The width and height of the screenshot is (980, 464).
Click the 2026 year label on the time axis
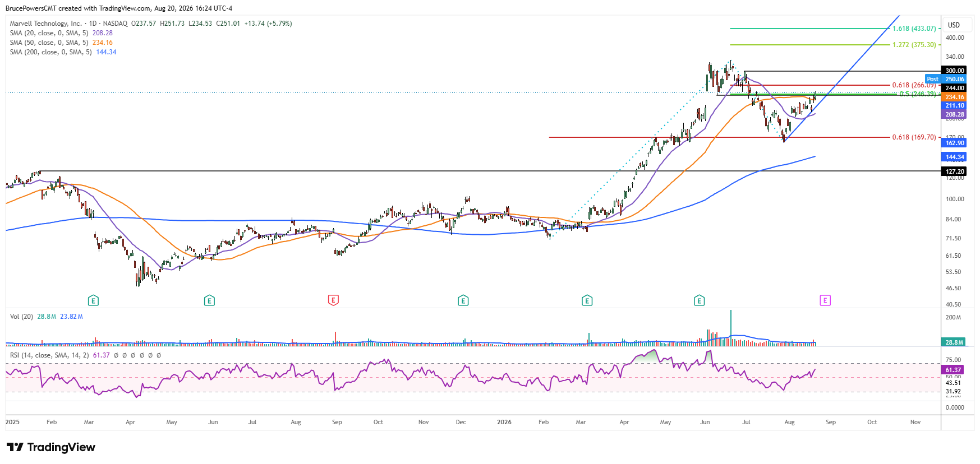click(x=504, y=422)
